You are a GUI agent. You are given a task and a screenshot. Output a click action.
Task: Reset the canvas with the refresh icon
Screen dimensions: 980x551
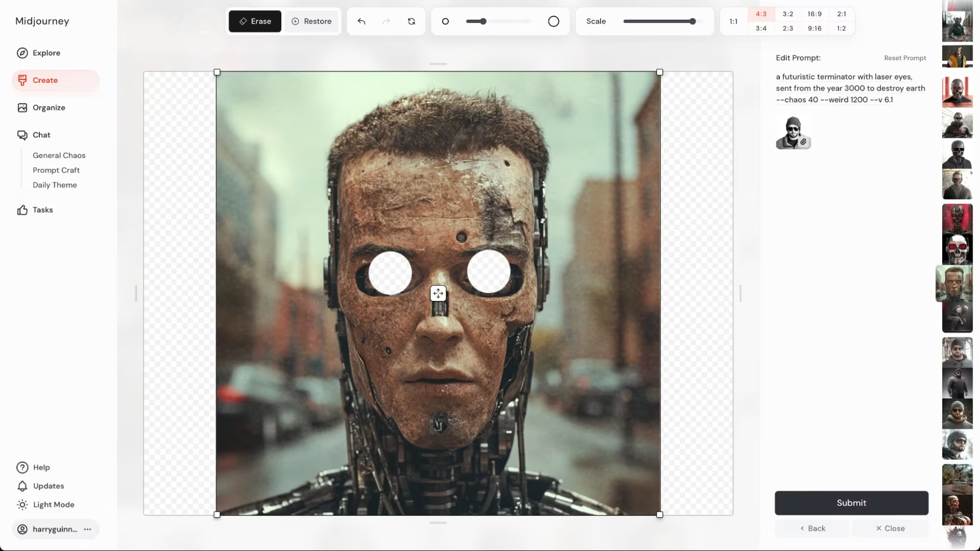coord(411,21)
